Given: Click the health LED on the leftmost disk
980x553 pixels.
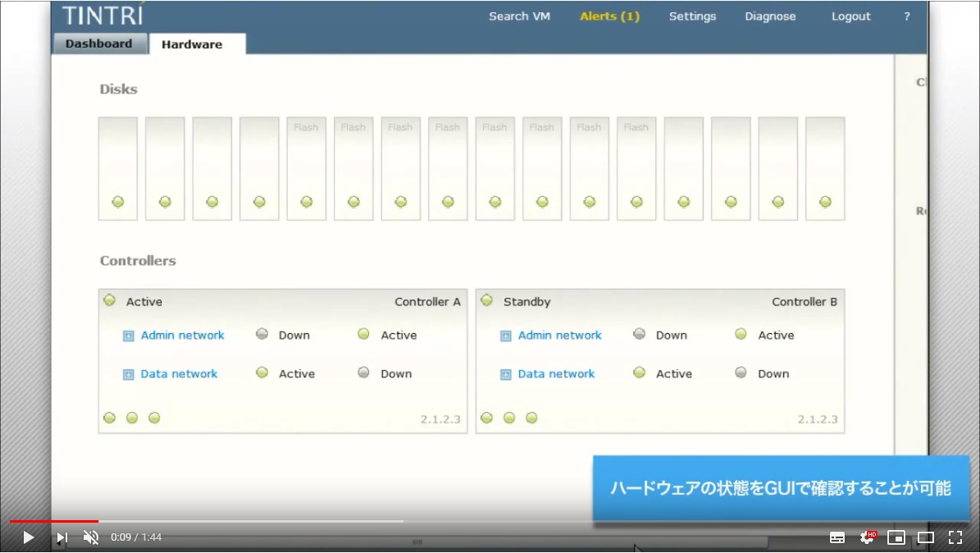Looking at the screenshot, I should [x=116, y=201].
